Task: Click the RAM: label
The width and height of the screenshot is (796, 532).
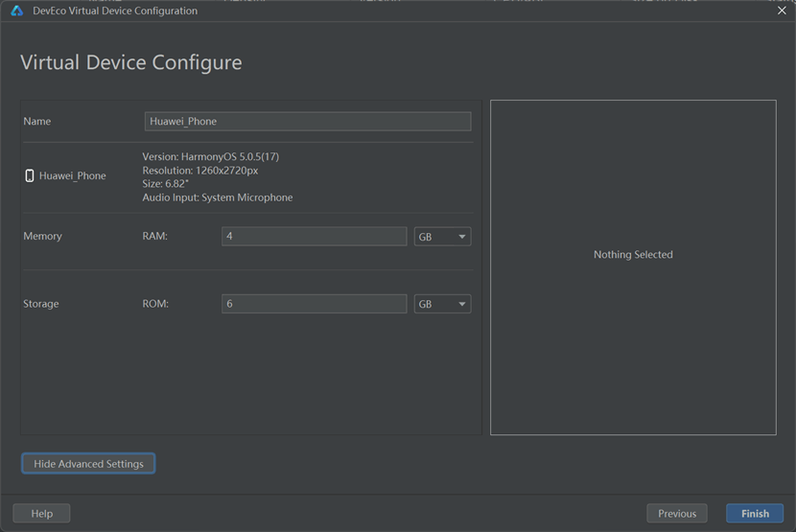Action: click(154, 236)
